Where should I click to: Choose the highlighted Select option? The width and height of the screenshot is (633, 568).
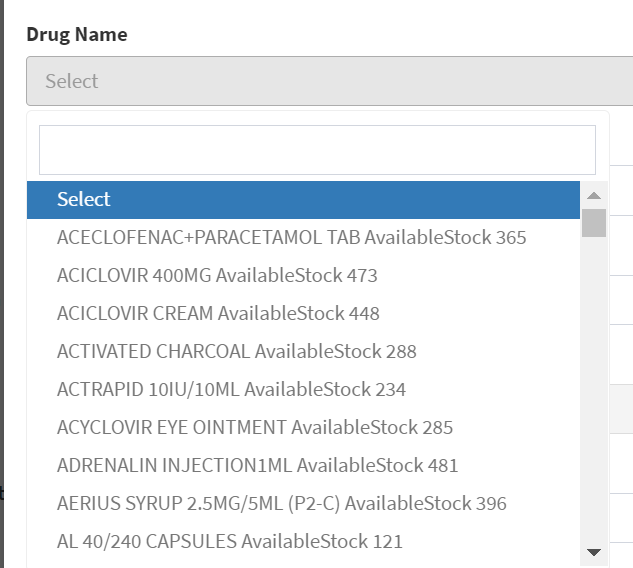point(303,200)
